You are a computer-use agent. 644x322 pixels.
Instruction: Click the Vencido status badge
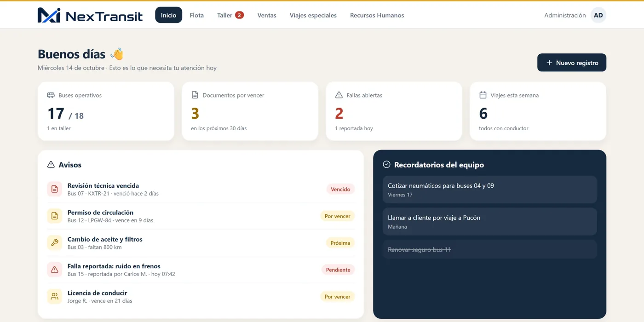(340, 189)
